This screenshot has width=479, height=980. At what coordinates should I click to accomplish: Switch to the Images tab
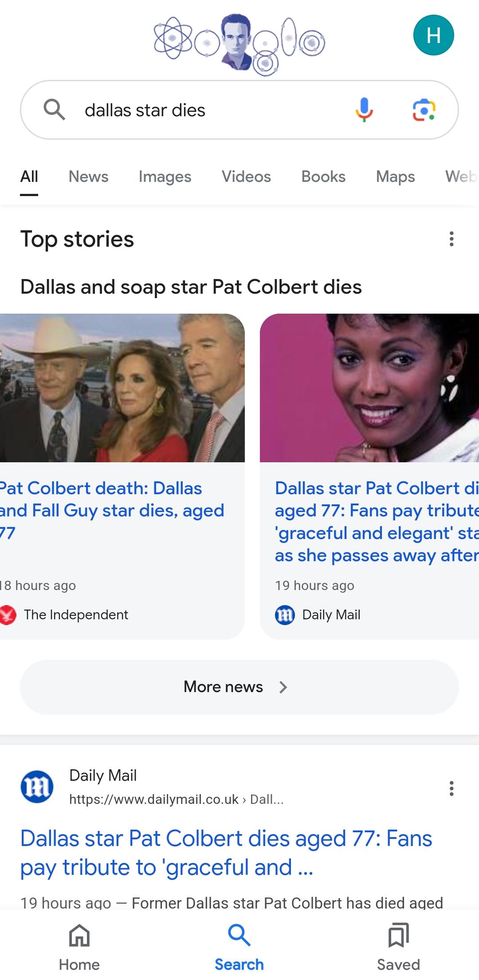click(165, 177)
